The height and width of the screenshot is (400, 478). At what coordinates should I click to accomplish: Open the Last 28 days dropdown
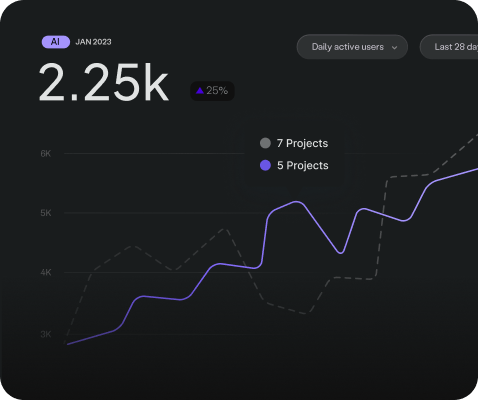coord(449,47)
